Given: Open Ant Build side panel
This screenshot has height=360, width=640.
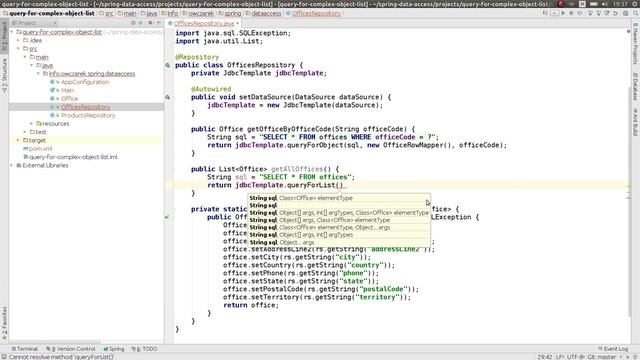Looking at the screenshot, I should point(635,122).
